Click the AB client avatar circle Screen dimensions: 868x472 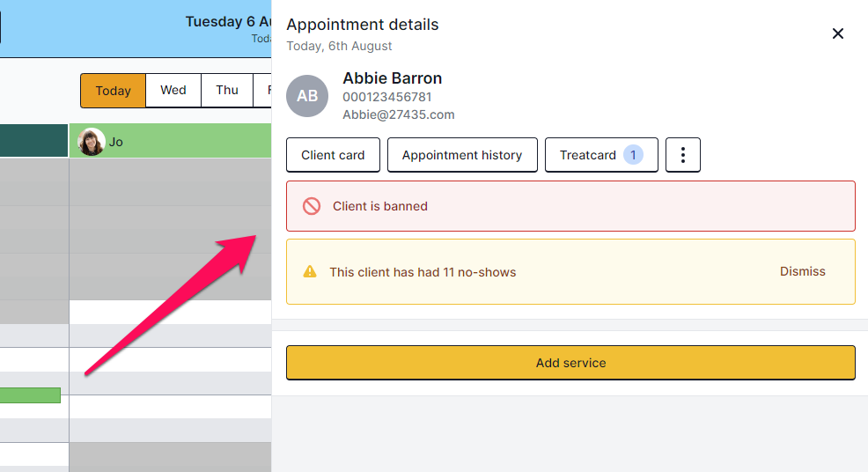click(307, 96)
